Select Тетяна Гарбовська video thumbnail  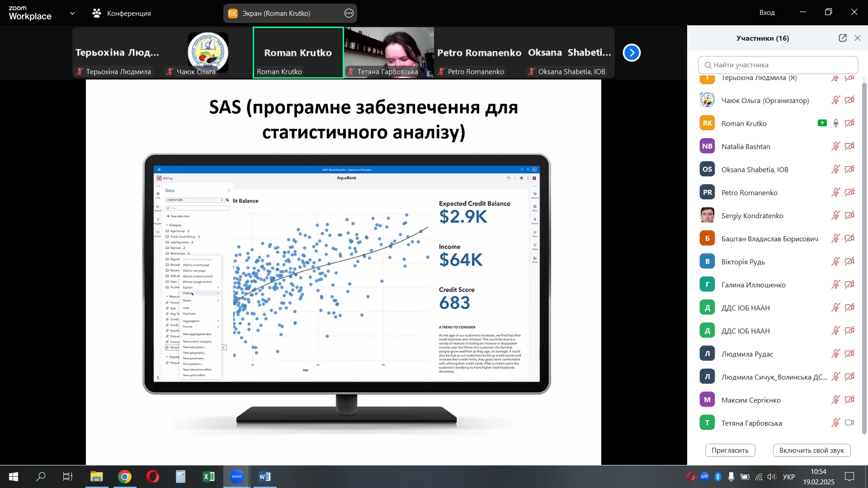point(389,53)
